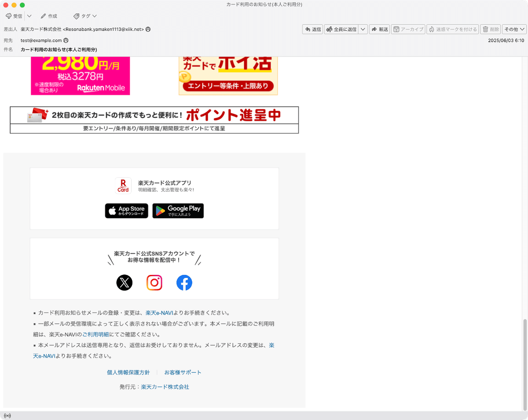528x420 pixels.
Task: Reply to the message with the 返信 icon
Action: 312,29
